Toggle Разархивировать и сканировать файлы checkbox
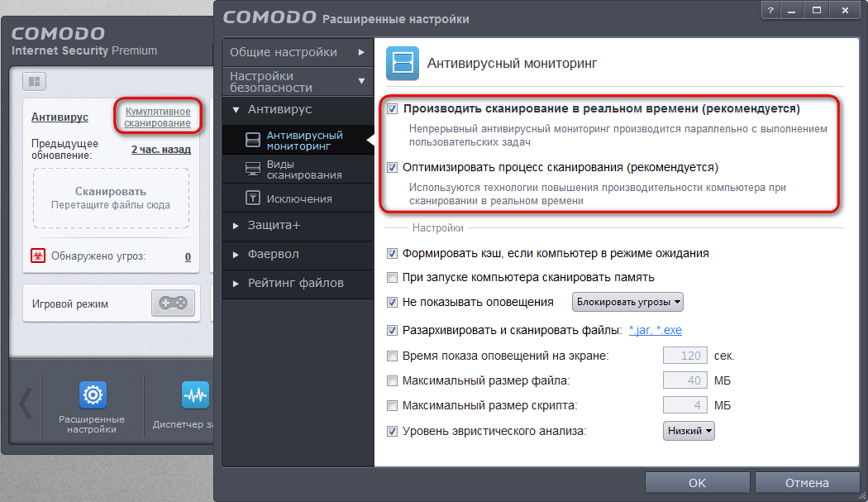 [392, 330]
